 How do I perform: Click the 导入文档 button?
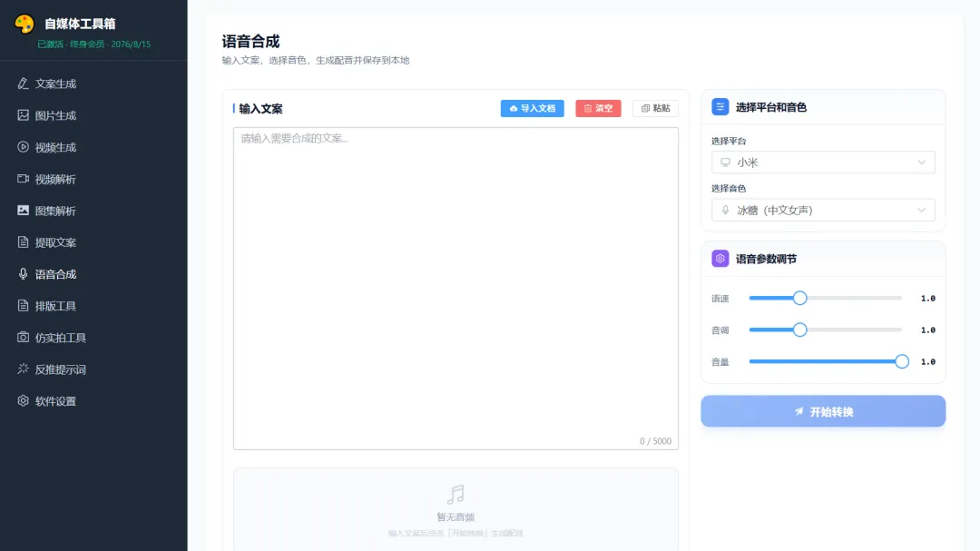532,108
